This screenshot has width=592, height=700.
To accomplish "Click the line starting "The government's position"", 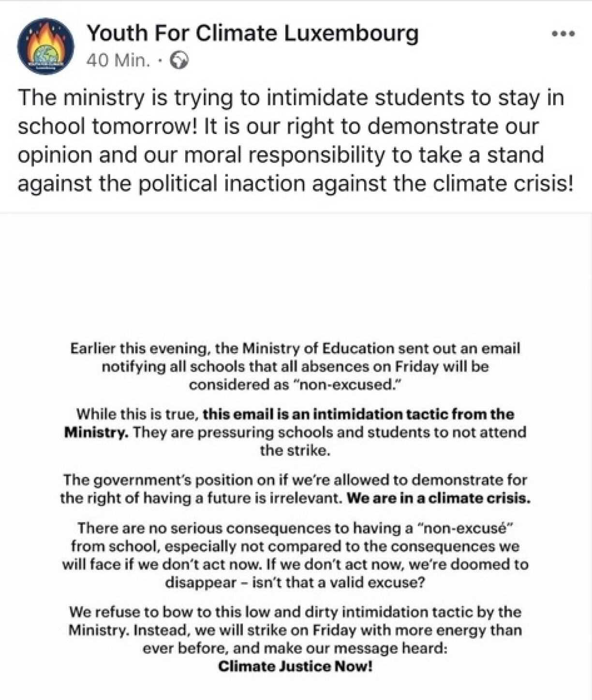I will pyautogui.click(x=295, y=480).
